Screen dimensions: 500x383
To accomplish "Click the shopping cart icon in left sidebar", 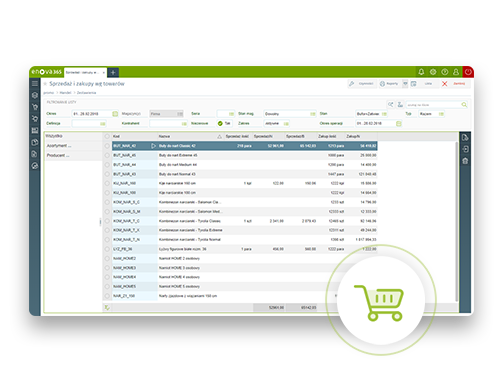I will (35, 107).
